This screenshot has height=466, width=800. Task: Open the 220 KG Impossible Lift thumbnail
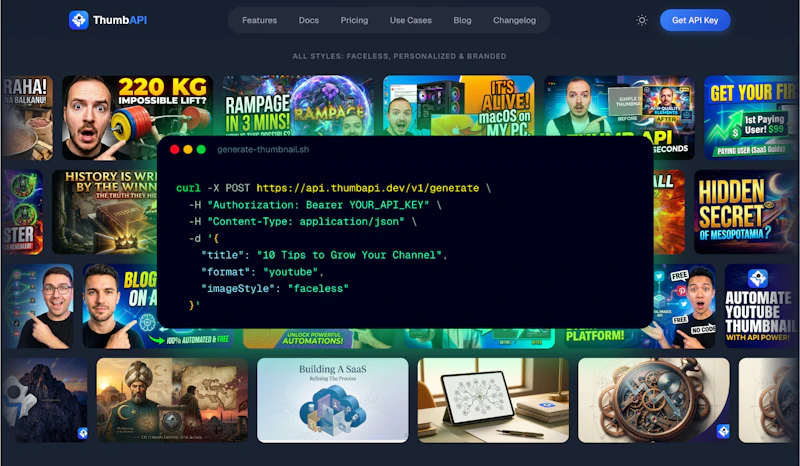point(137,117)
